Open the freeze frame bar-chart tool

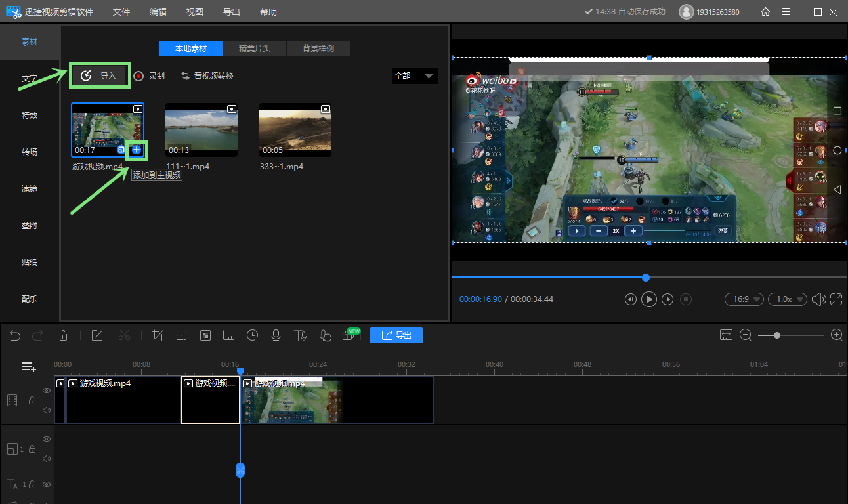(229, 335)
